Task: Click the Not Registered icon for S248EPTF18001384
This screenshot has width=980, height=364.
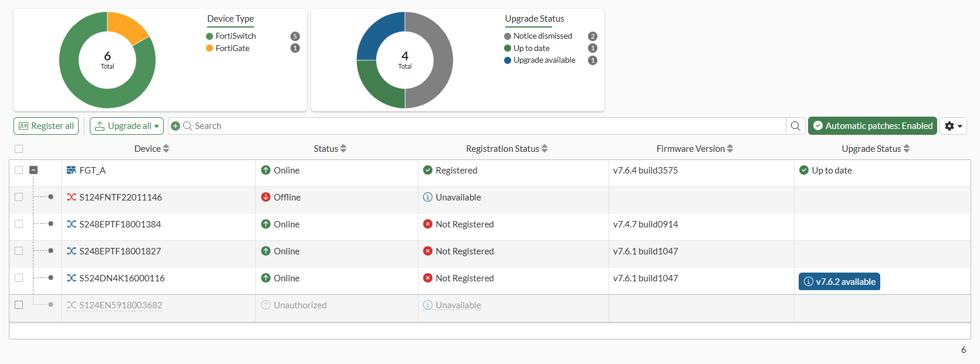Action: point(428,224)
